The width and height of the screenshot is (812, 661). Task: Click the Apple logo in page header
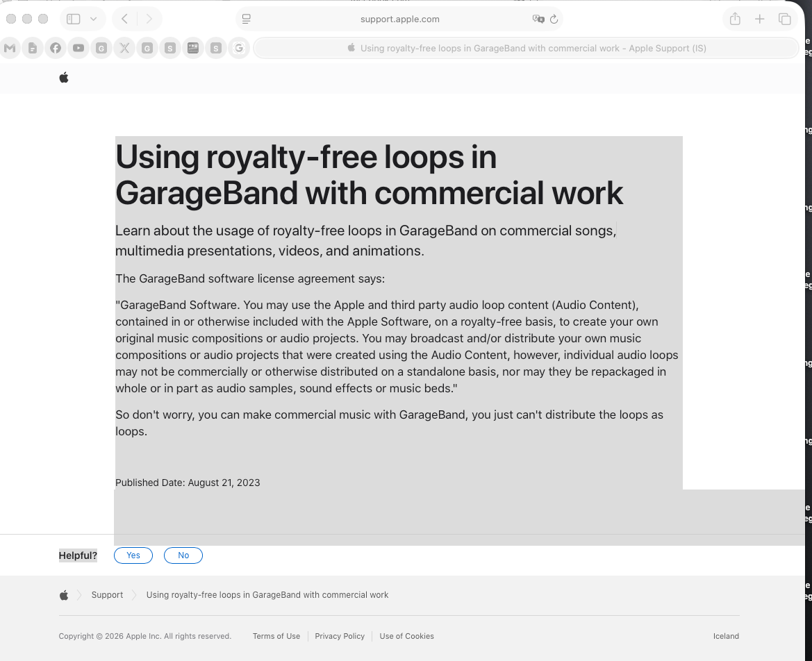[64, 78]
